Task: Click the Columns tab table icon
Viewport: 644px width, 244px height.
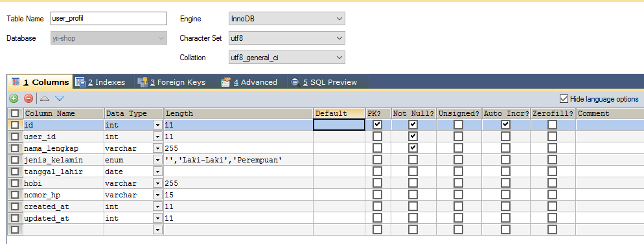Action: pos(15,82)
